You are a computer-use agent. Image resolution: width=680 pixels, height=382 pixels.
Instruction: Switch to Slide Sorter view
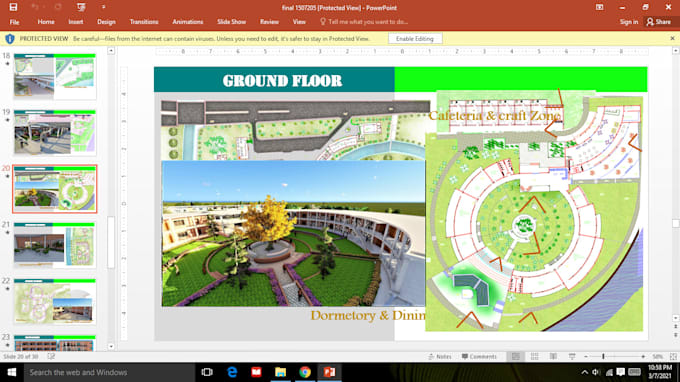[534, 356]
